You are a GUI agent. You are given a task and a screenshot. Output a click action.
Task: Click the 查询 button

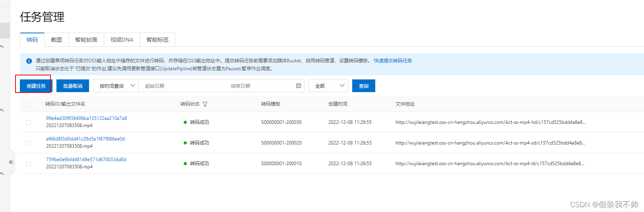tap(364, 86)
